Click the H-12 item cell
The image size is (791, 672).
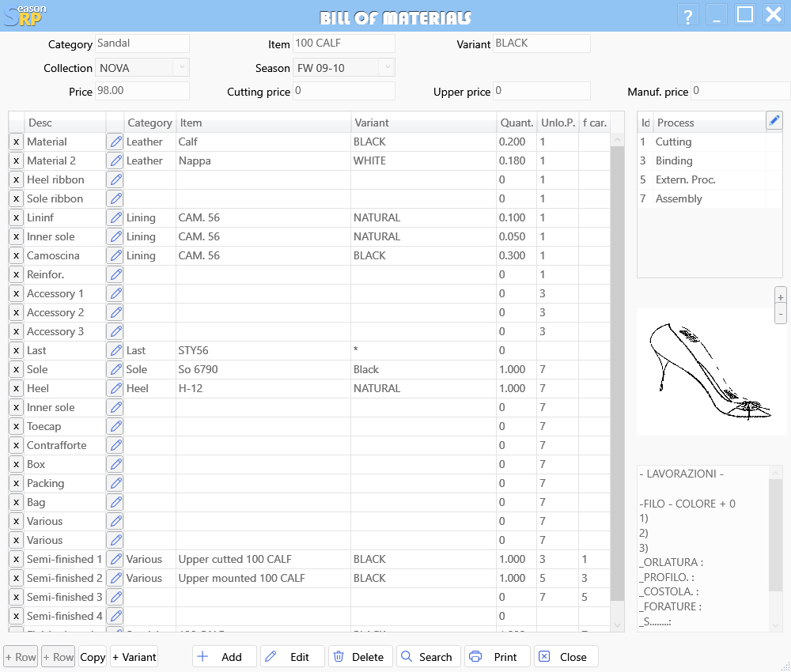point(263,388)
